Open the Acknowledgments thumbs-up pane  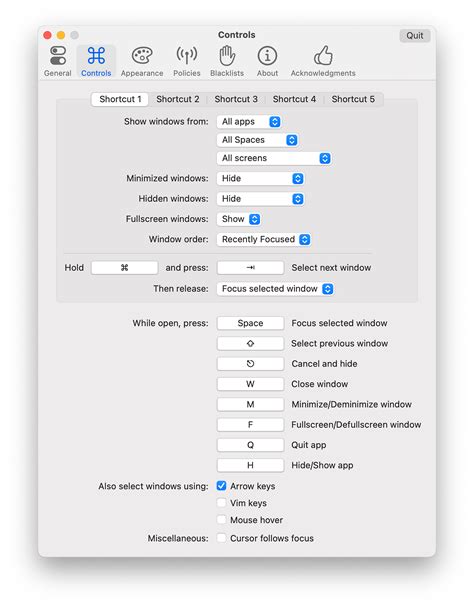[323, 62]
